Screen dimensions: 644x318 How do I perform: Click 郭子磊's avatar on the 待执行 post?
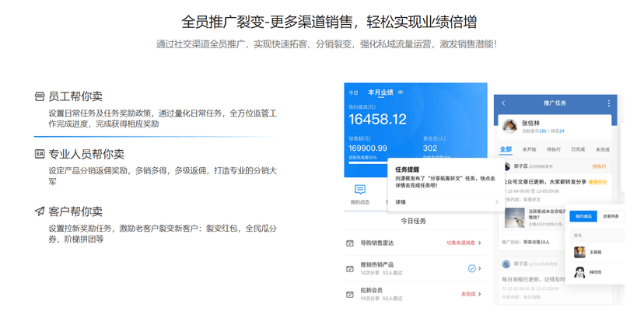coord(507,166)
